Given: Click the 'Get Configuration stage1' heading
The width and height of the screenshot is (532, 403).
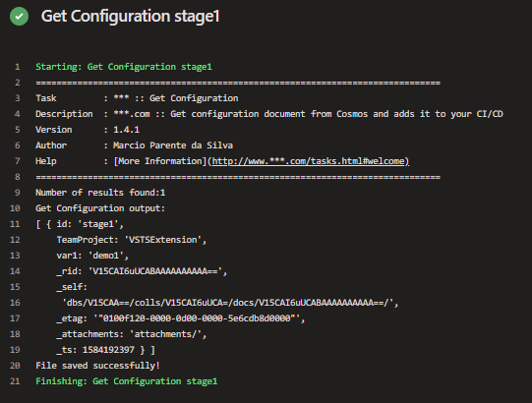Looking at the screenshot, I should click(x=130, y=17).
